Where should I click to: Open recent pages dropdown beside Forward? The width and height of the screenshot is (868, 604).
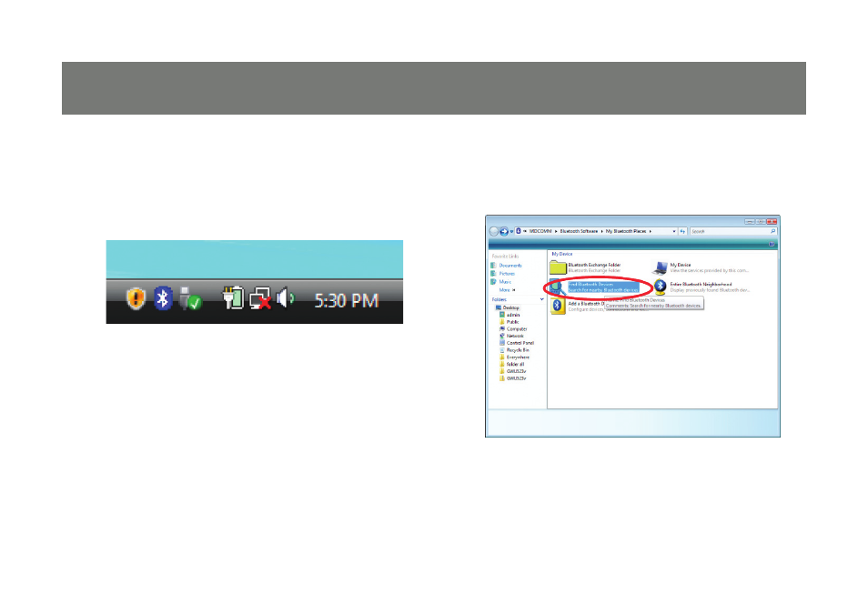(511, 231)
